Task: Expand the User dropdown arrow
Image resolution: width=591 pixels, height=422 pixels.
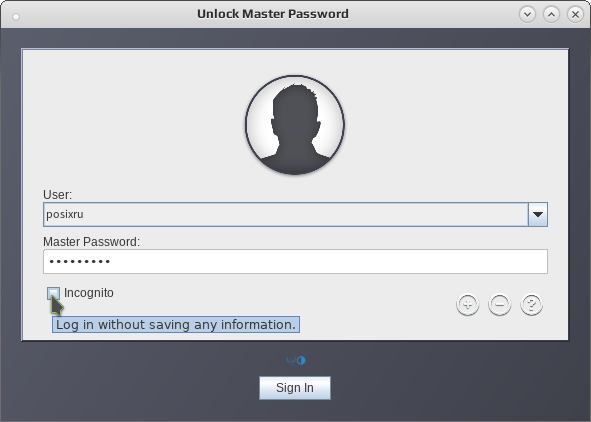Action: click(x=538, y=214)
